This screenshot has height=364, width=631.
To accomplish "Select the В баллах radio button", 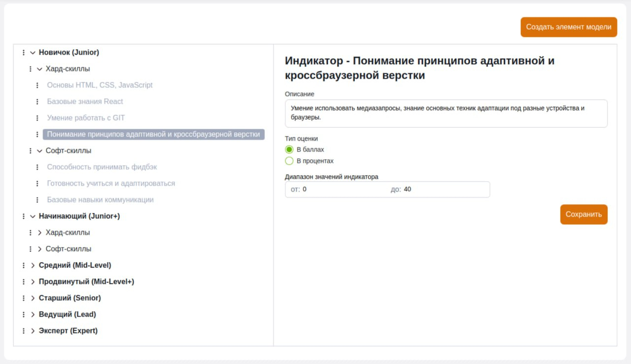I will pos(289,149).
